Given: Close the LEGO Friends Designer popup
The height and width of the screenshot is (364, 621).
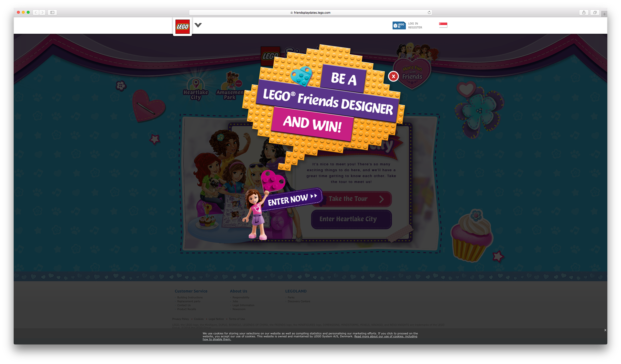Looking at the screenshot, I should pyautogui.click(x=393, y=76).
